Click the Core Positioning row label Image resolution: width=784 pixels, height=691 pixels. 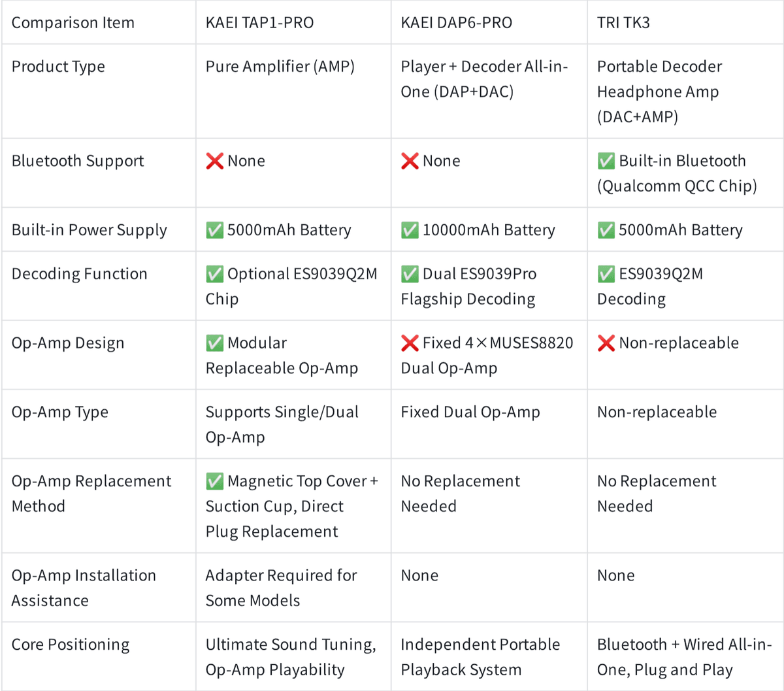(x=71, y=645)
